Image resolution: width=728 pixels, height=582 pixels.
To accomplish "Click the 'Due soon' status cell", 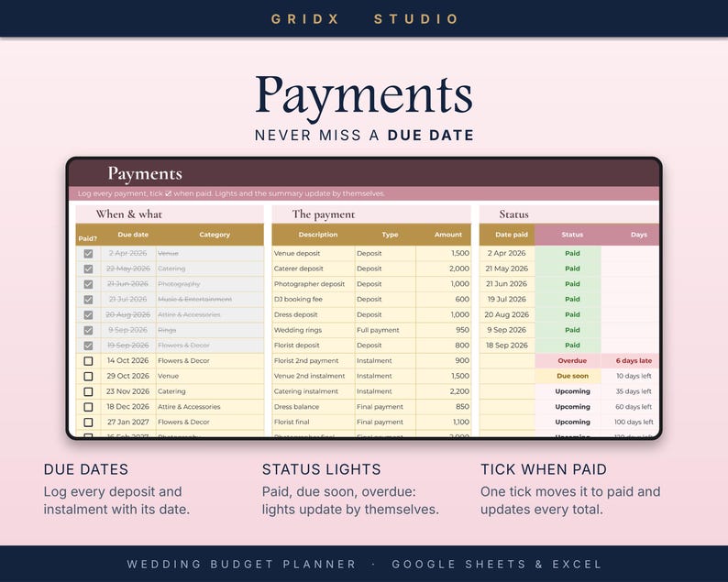I will coord(568,376).
